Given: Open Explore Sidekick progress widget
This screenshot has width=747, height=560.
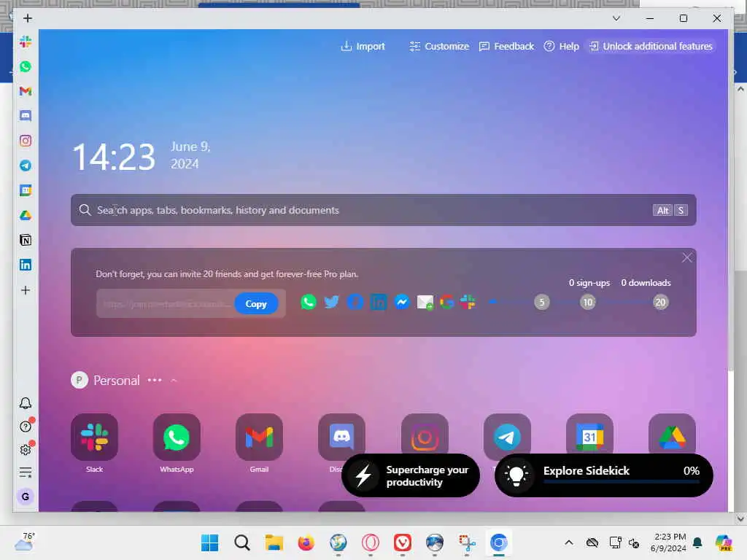Looking at the screenshot, I should [x=603, y=475].
